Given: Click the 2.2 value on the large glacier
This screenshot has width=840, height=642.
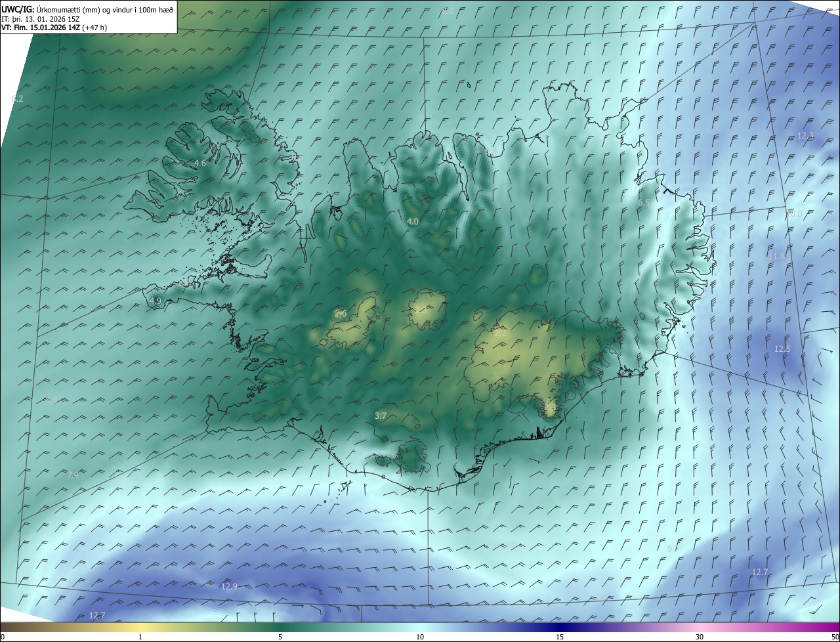Looking at the screenshot, I should (500, 333).
